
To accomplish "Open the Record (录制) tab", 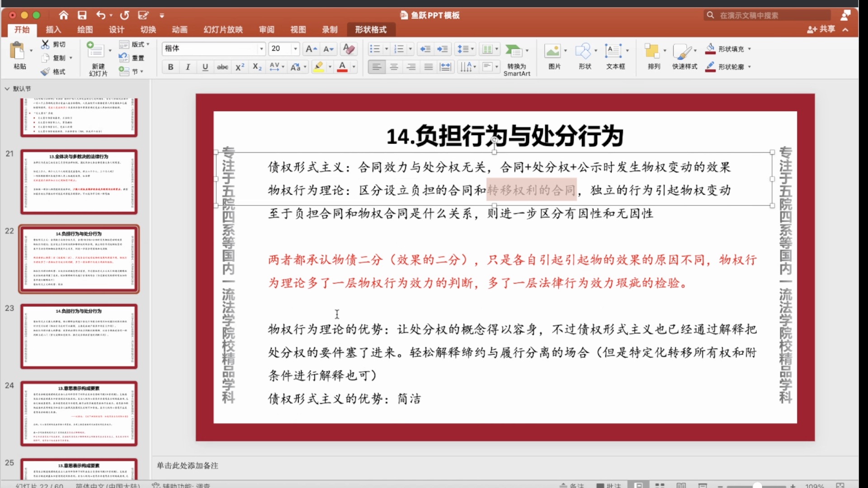I will [330, 29].
